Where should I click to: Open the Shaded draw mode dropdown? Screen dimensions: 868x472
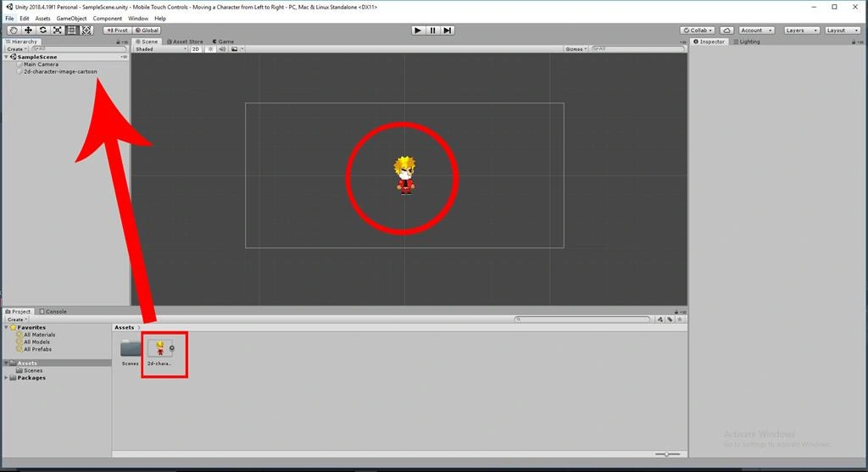pyautogui.click(x=160, y=49)
